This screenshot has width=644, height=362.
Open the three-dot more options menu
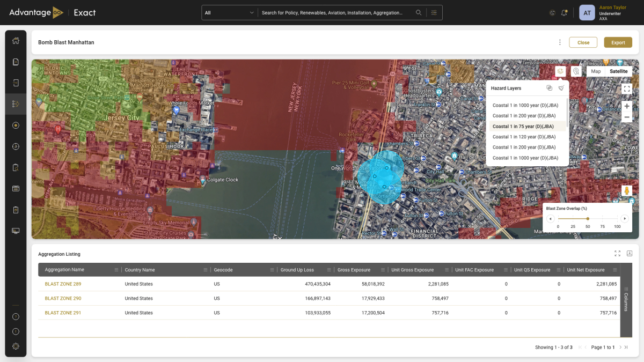(560, 42)
